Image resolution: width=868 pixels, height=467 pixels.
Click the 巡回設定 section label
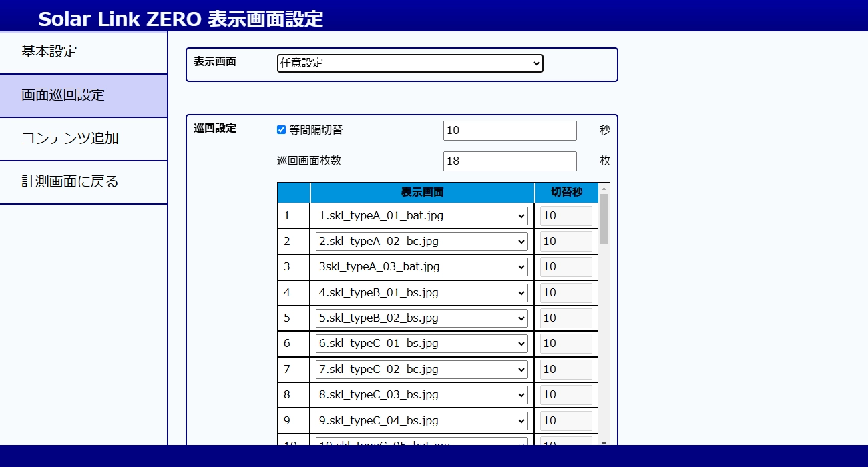[x=215, y=129]
